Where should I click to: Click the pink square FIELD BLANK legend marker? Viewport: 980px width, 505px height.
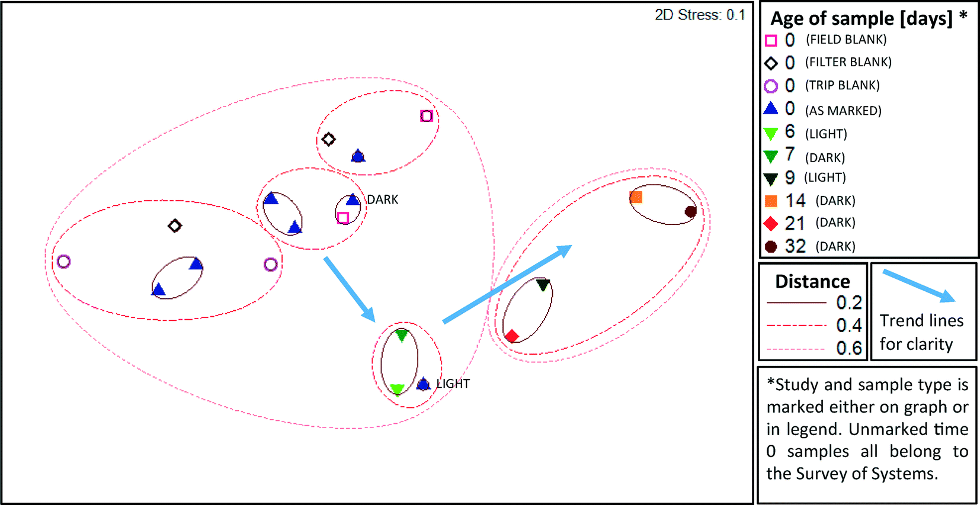pos(771,41)
